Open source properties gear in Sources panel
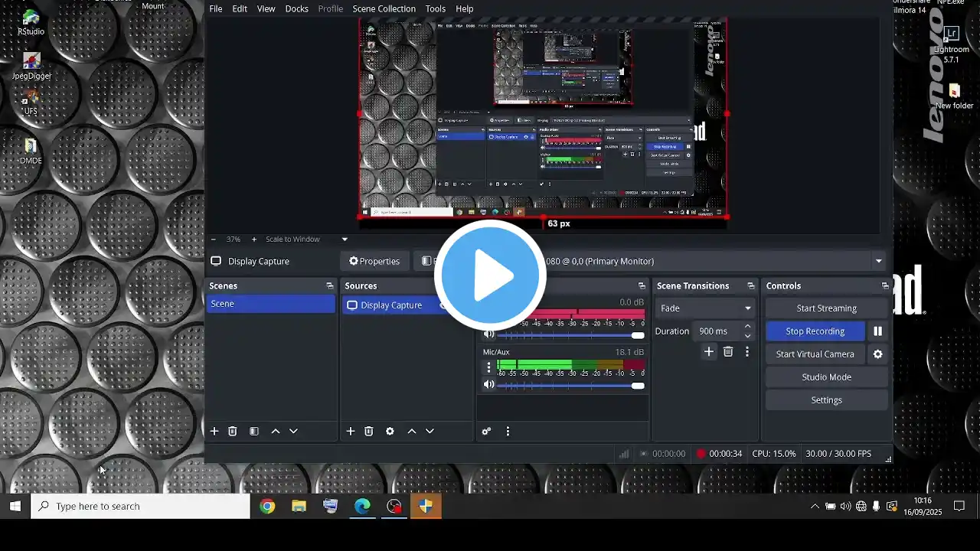The height and width of the screenshot is (551, 980). [390, 432]
